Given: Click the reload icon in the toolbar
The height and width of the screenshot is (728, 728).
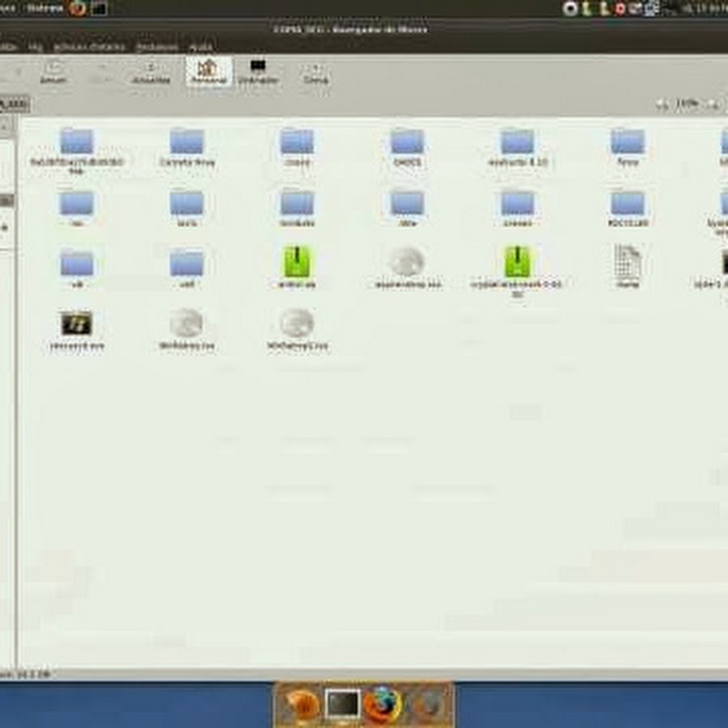Looking at the screenshot, I should coord(150,71).
